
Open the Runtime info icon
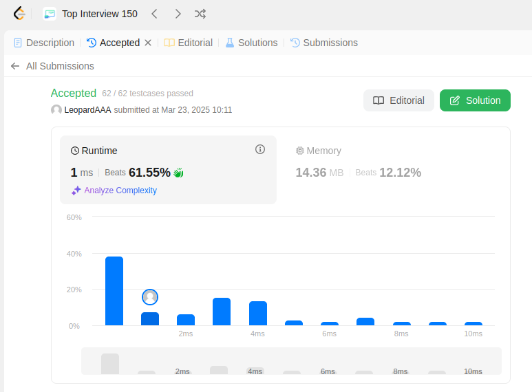pos(260,149)
